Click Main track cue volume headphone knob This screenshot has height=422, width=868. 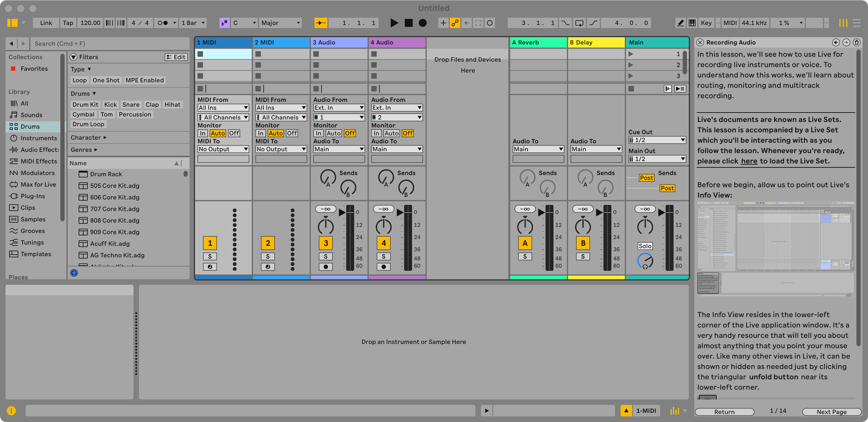tap(645, 261)
